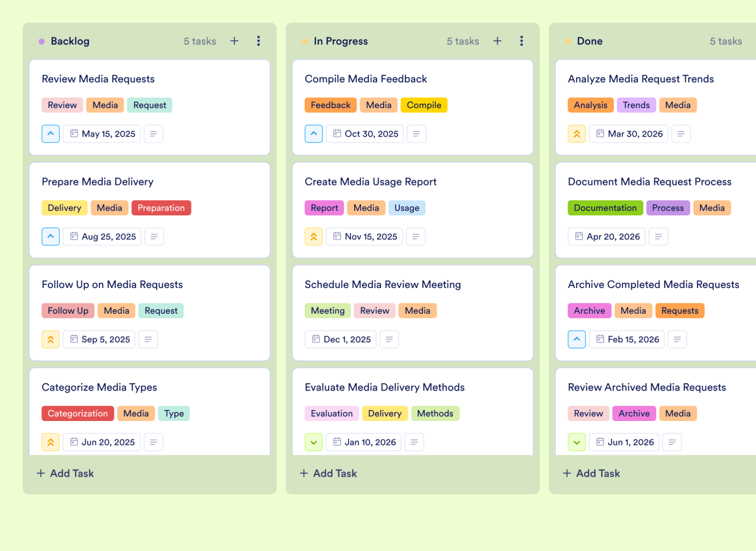The width and height of the screenshot is (756, 551).
Task: Click description icon on Compile Media Feedback card
Action: [416, 134]
